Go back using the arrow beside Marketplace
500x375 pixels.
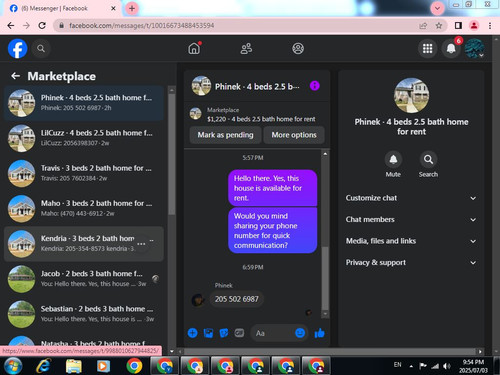tap(15, 76)
